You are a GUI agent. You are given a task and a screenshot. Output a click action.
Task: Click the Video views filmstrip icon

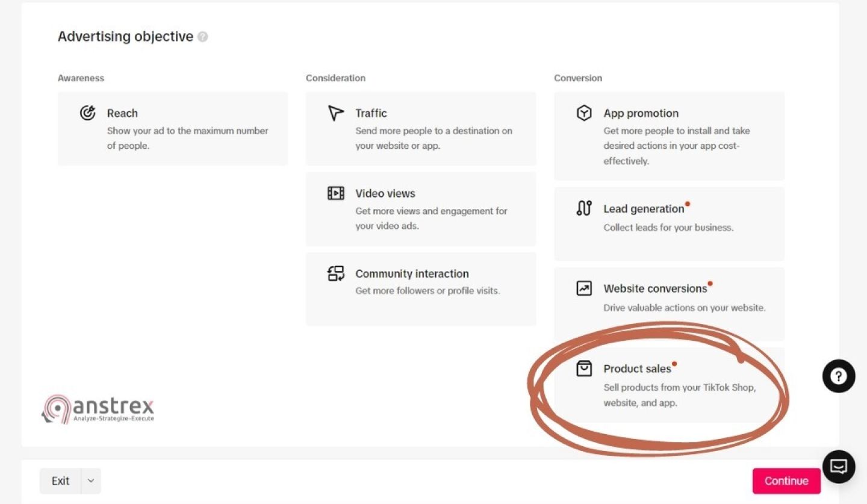[x=335, y=193]
